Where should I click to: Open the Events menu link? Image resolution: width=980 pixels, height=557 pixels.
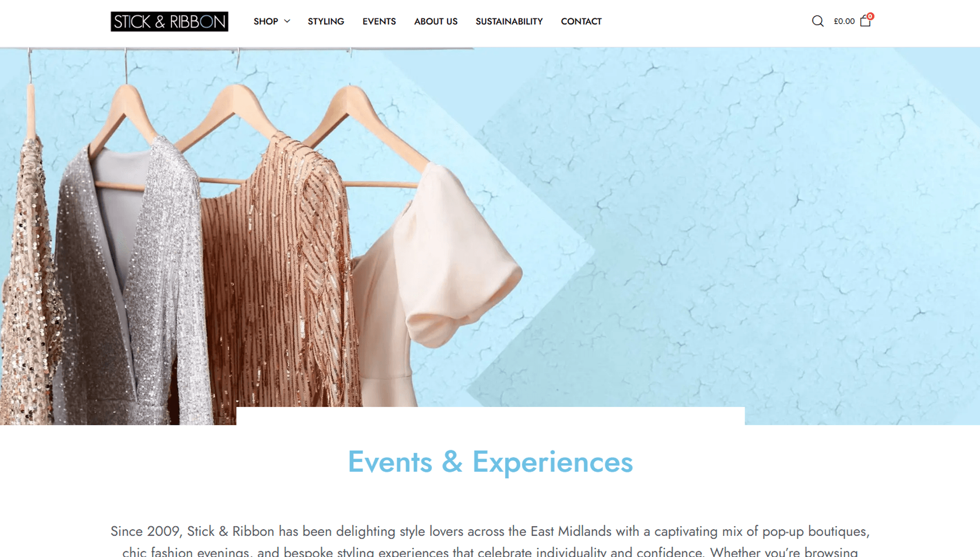point(379,21)
